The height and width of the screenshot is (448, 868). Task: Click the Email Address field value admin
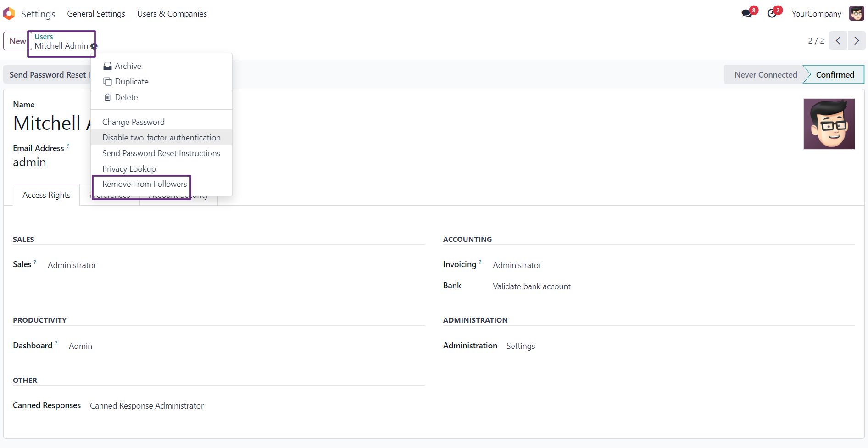[x=29, y=162]
